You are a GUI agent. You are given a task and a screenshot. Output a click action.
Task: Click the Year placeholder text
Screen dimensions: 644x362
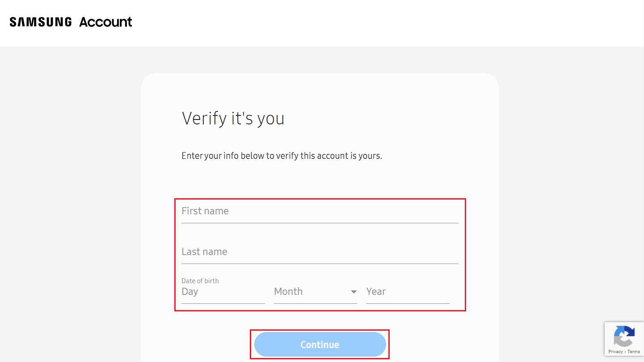coord(376,292)
